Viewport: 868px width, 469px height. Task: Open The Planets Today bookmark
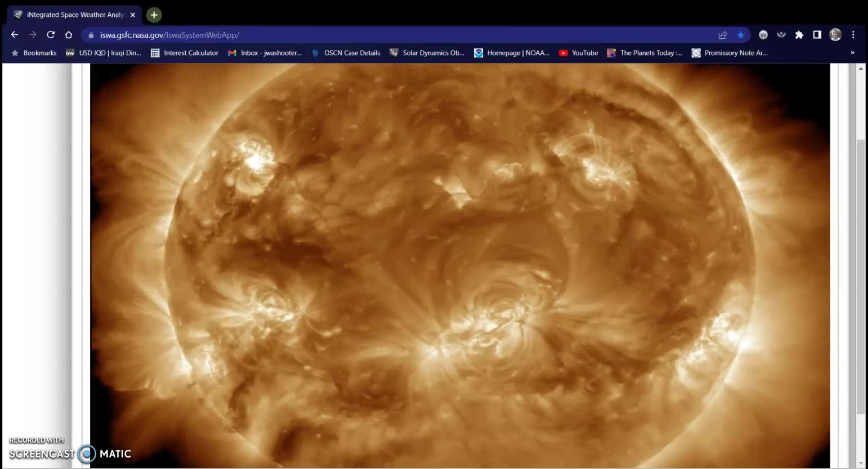pos(645,53)
